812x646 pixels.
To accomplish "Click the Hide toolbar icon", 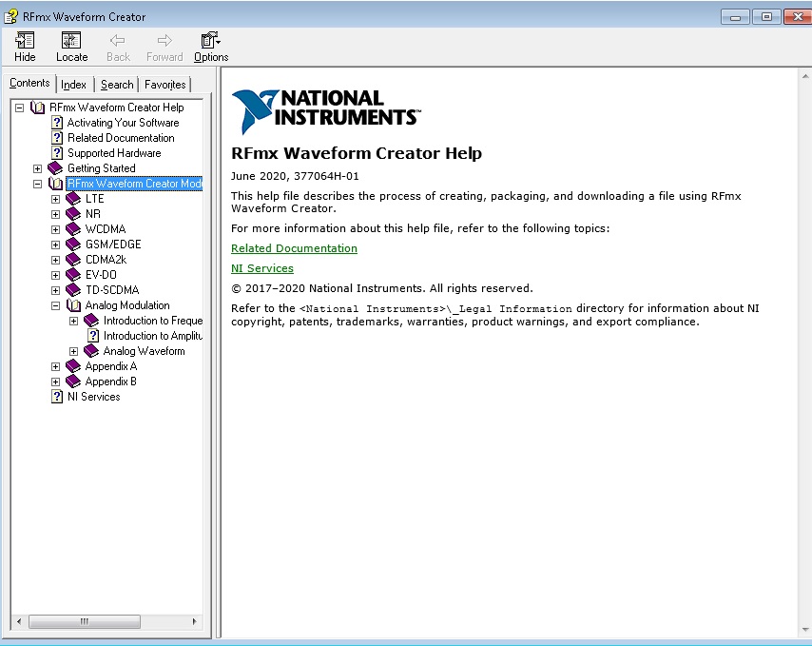I will click(25, 40).
